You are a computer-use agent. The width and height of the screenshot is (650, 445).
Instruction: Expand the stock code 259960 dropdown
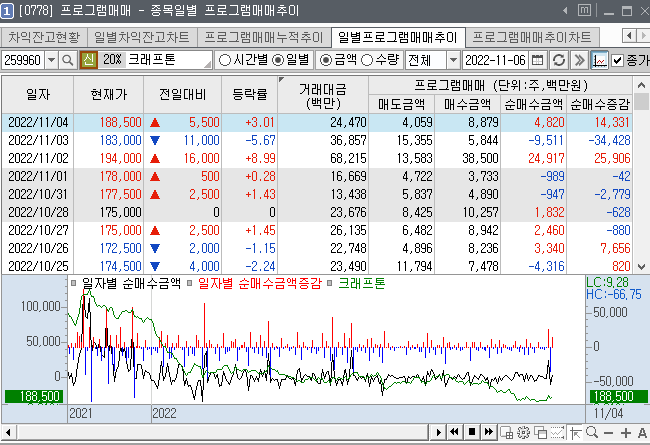coord(51,60)
